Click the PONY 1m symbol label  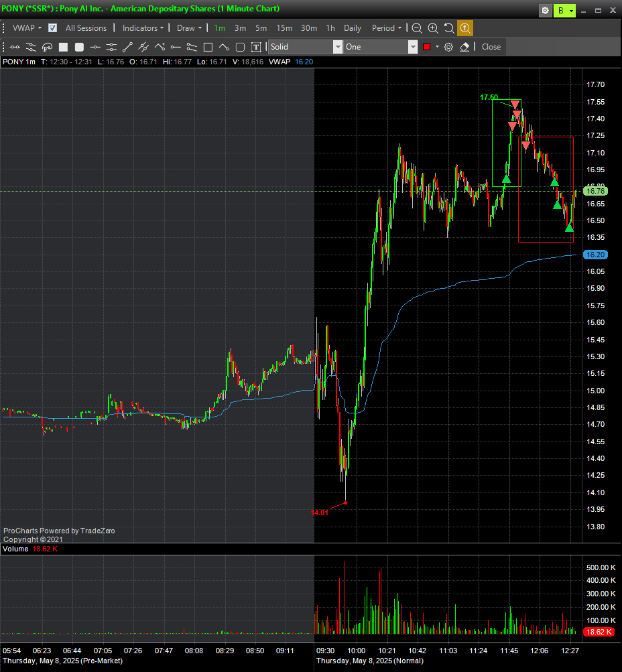[19, 62]
